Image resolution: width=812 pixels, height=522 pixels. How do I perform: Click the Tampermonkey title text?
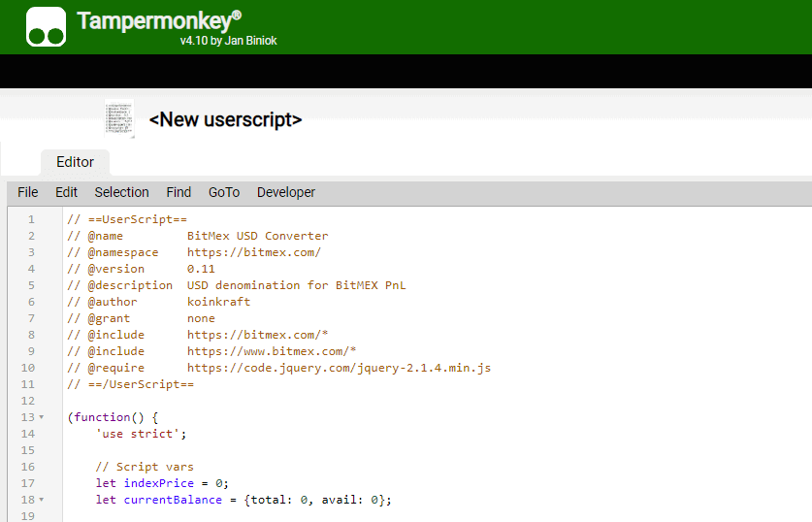click(x=159, y=21)
